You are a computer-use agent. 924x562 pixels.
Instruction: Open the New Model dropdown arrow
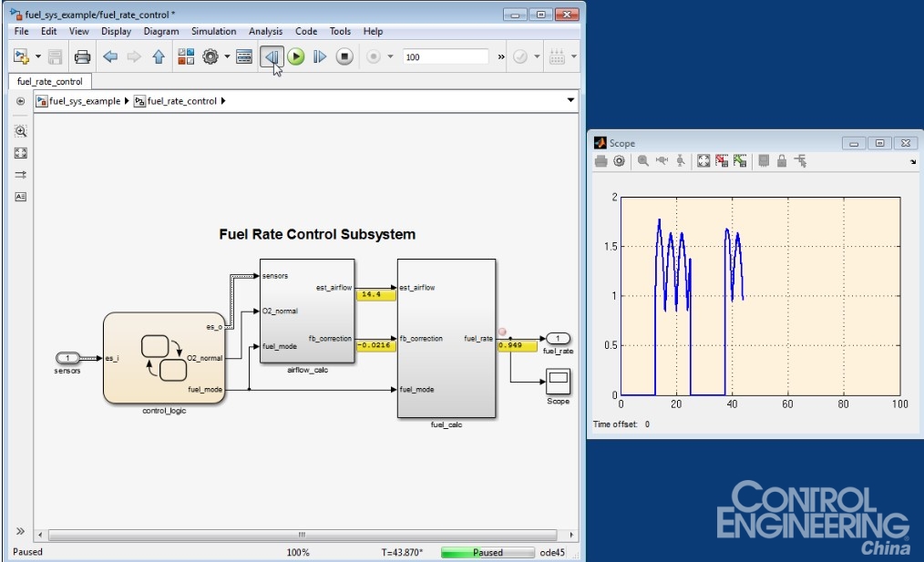(x=38, y=56)
